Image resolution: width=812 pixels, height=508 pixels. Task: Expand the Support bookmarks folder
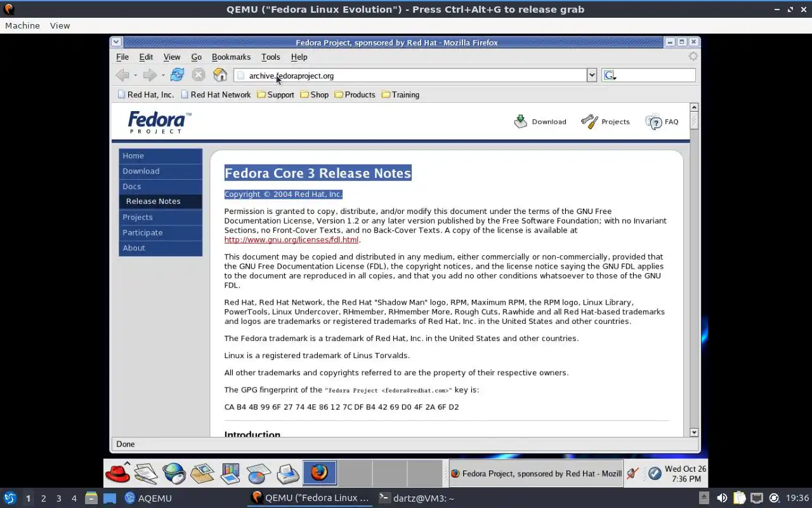(275, 95)
